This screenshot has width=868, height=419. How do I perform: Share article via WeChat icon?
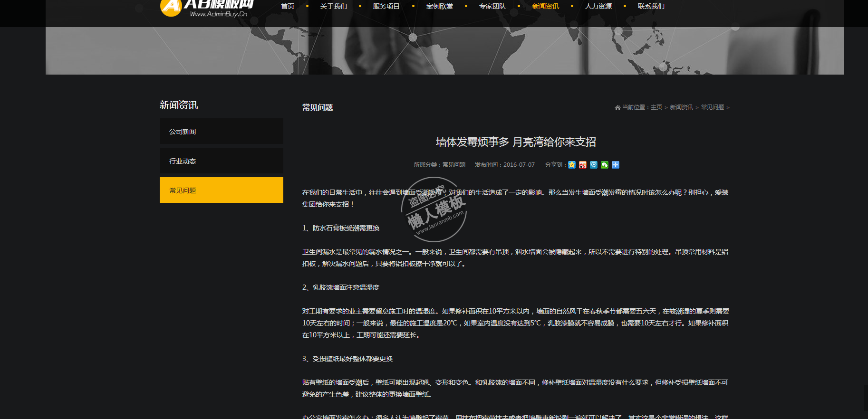click(605, 165)
